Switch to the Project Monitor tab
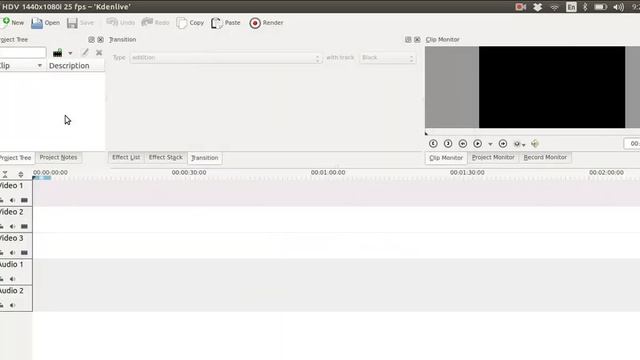 493,158
